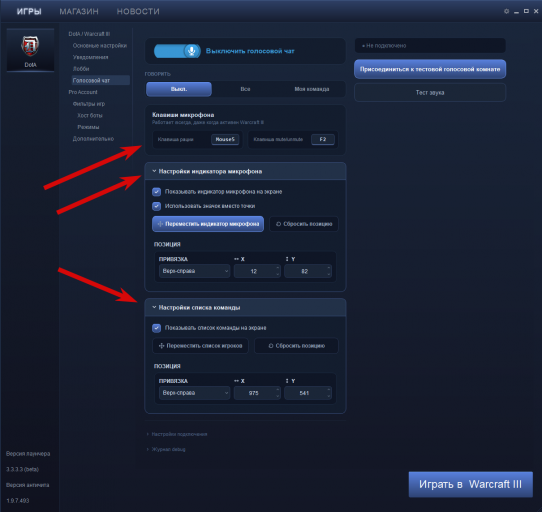Toggle the voice chat microphone switch off
Image resolution: width=542 pixels, height=512 pixels.
(177, 51)
